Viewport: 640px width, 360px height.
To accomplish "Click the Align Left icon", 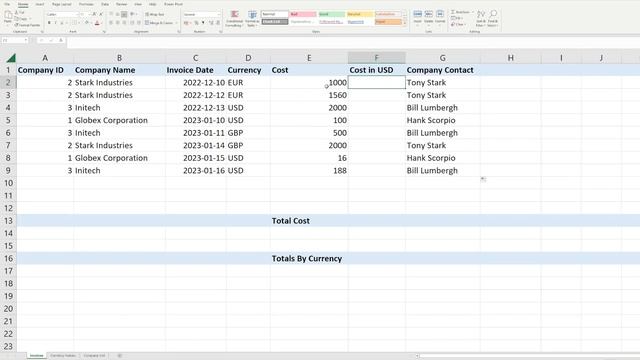I will click(111, 23).
